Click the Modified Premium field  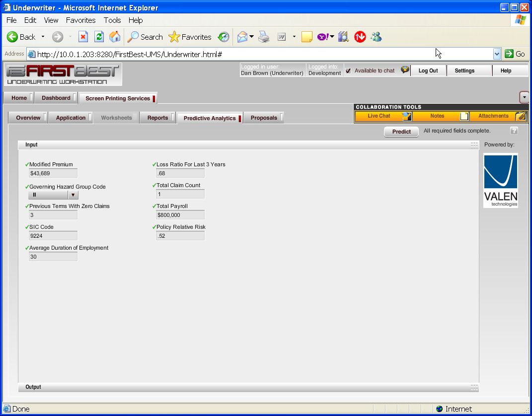[53, 173]
